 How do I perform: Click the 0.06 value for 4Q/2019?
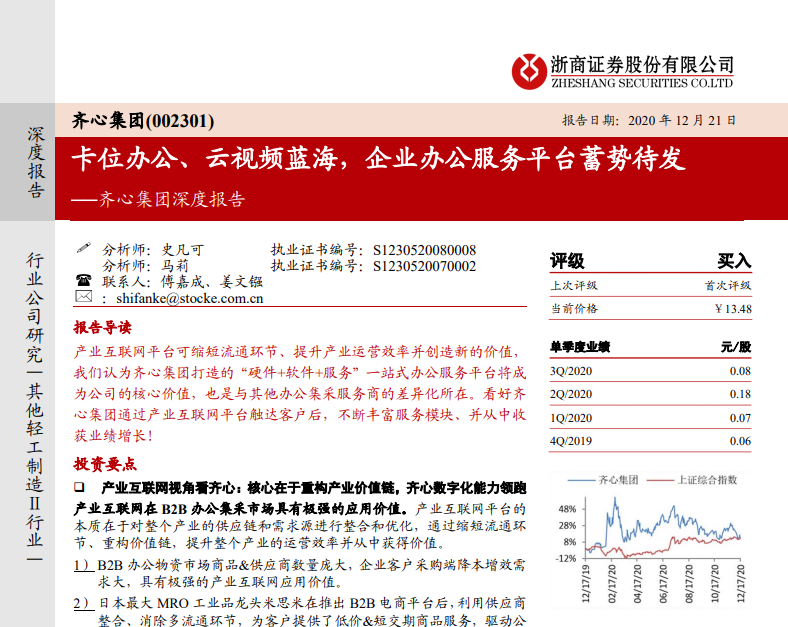(x=740, y=441)
